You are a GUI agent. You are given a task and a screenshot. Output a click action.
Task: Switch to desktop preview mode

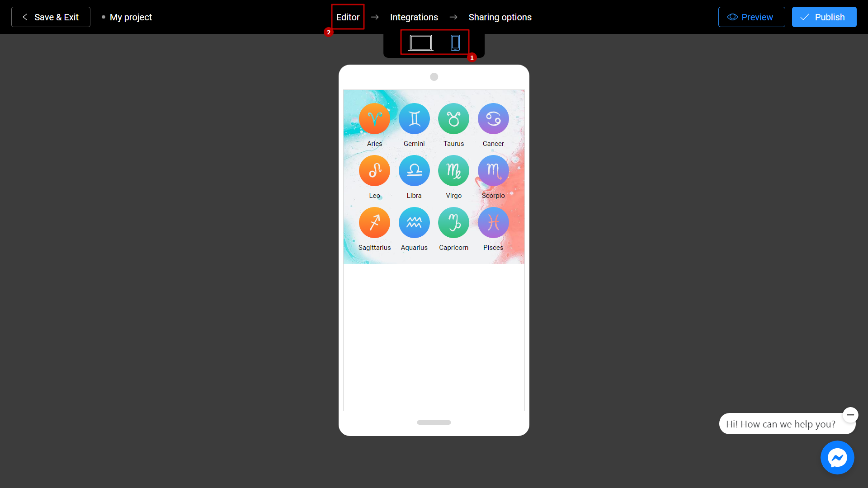420,43
